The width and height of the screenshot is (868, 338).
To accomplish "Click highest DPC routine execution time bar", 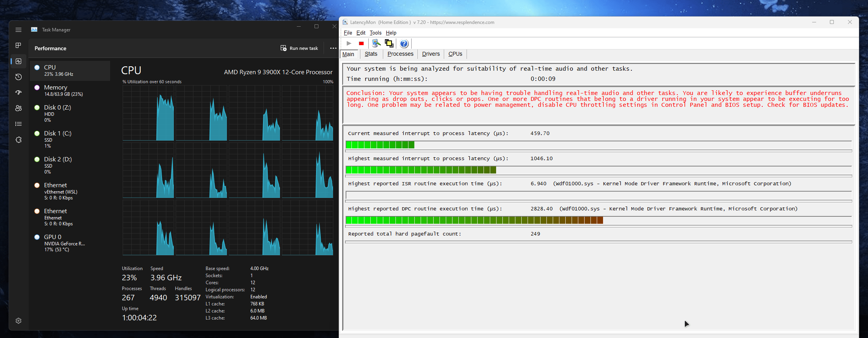I will pyautogui.click(x=599, y=220).
